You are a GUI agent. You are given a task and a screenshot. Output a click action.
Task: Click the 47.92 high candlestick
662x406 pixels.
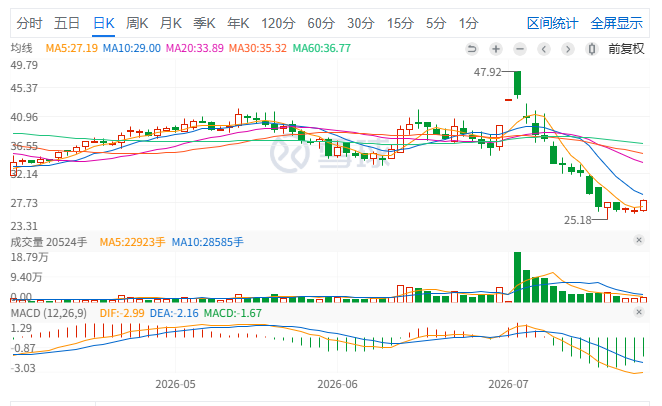point(517,84)
